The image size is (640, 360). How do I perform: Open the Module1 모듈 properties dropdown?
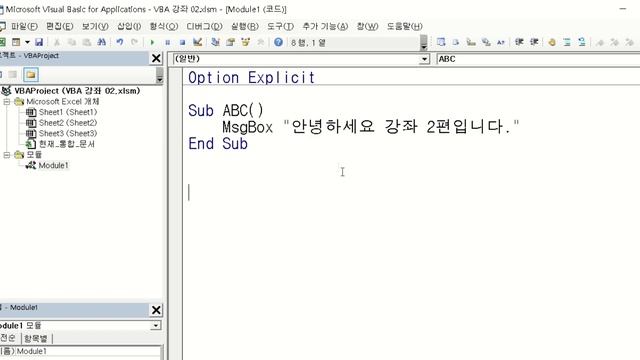(x=156, y=325)
